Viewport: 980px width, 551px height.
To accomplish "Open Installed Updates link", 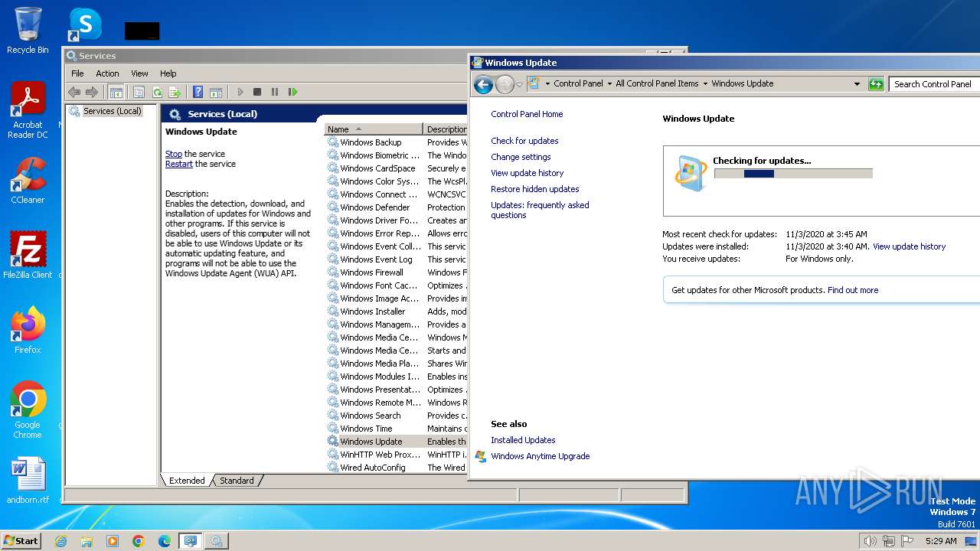I will click(523, 440).
